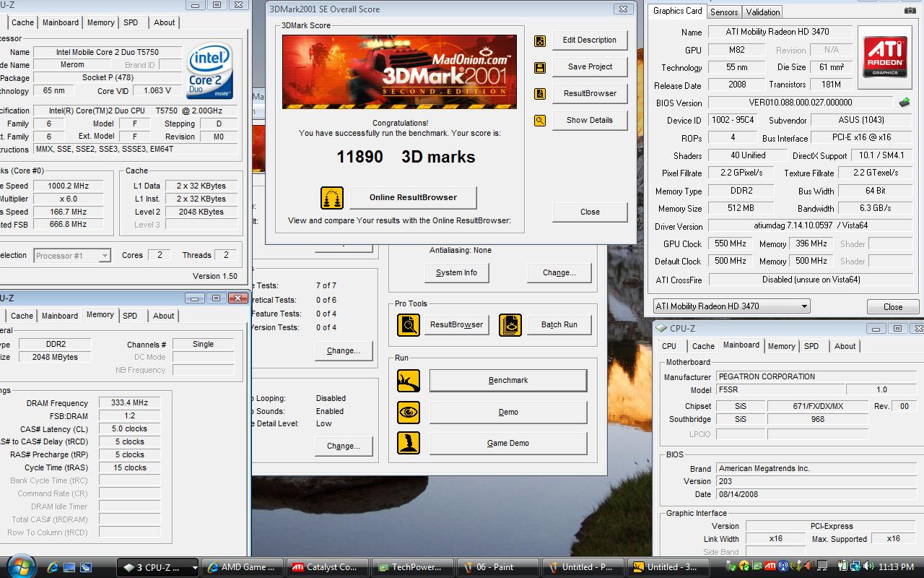The image size is (924, 578).
Task: Click the Online ResultBrowser button
Action: tap(413, 197)
